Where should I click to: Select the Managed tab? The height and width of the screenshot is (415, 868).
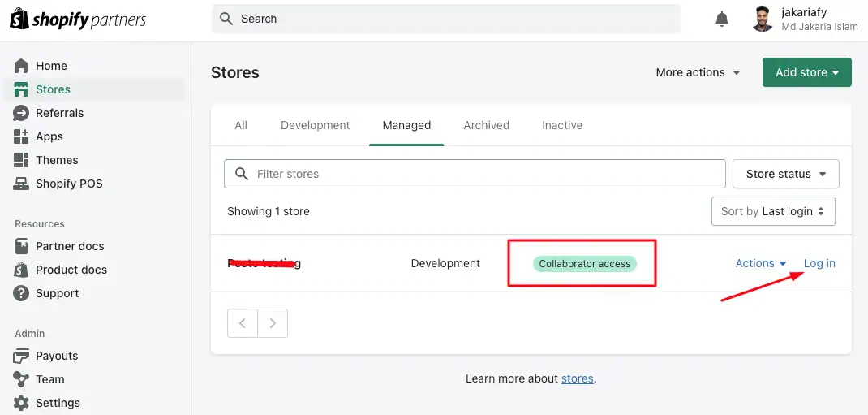[x=406, y=125]
